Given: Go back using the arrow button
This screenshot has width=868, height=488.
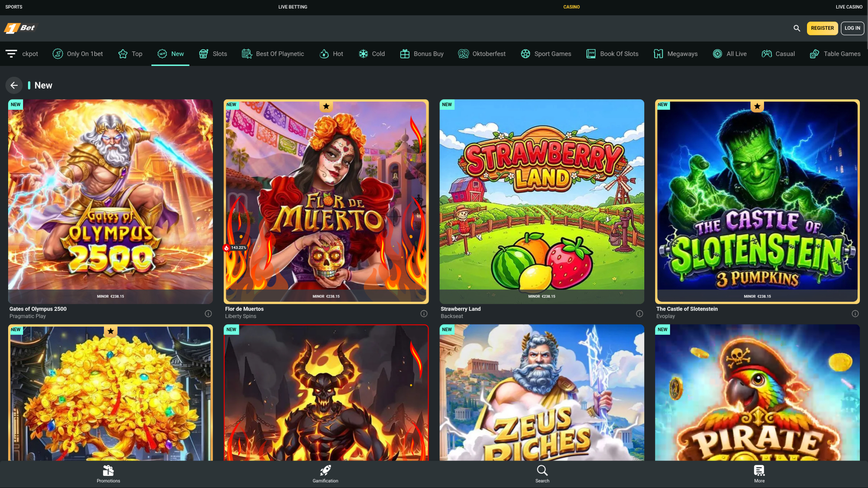Looking at the screenshot, I should pyautogui.click(x=14, y=85).
